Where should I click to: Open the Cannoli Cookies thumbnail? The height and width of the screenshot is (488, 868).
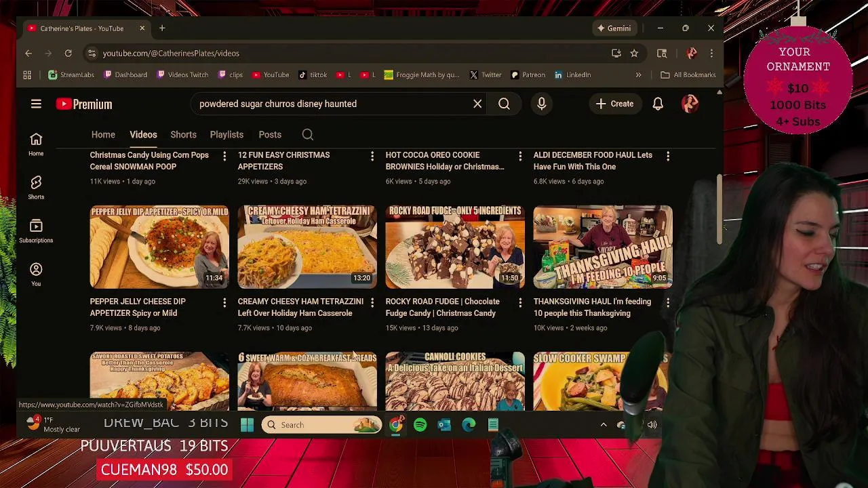point(455,381)
